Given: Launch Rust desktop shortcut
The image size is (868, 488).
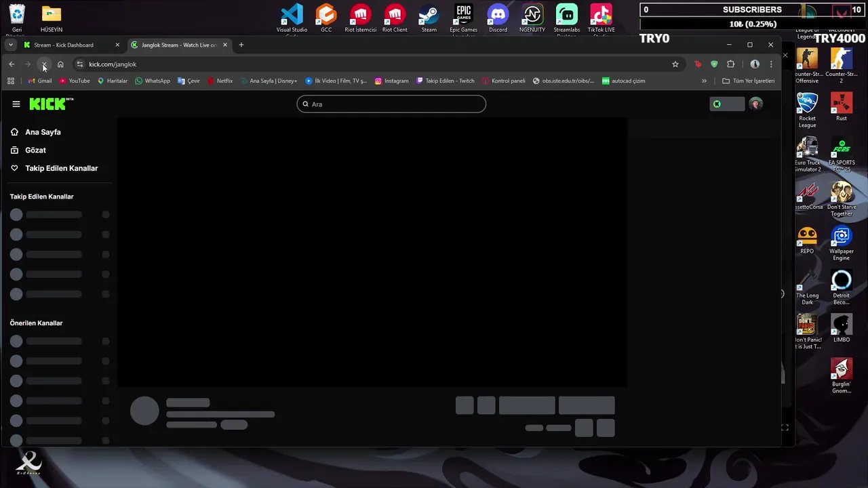Looking at the screenshot, I should tap(842, 107).
